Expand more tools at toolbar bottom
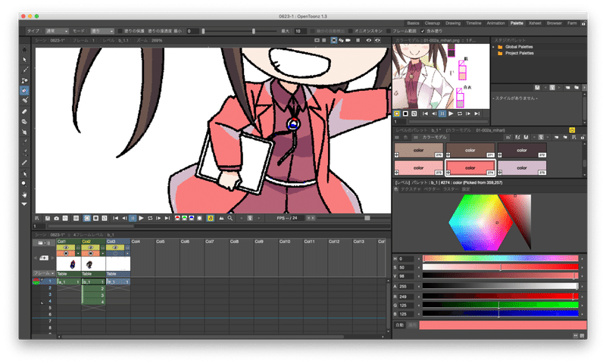The image size is (606, 364). (24, 204)
